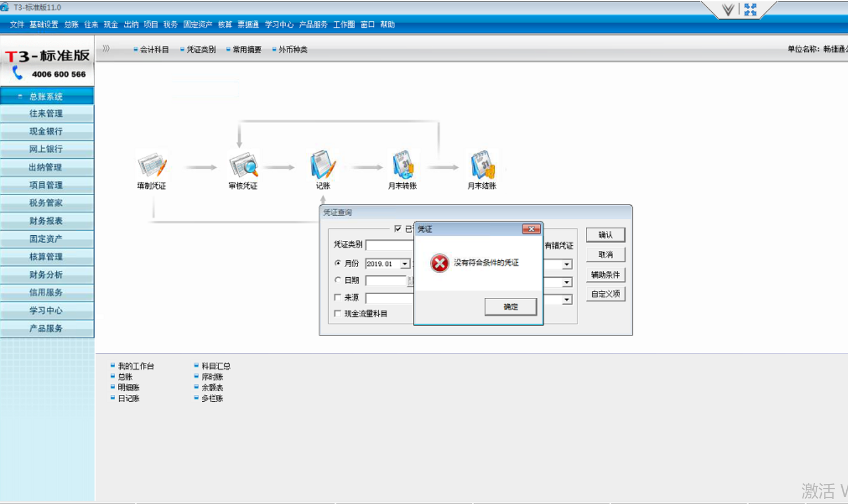
Task: Collapse the 总账系统 sidebar section
Action: pos(47,96)
